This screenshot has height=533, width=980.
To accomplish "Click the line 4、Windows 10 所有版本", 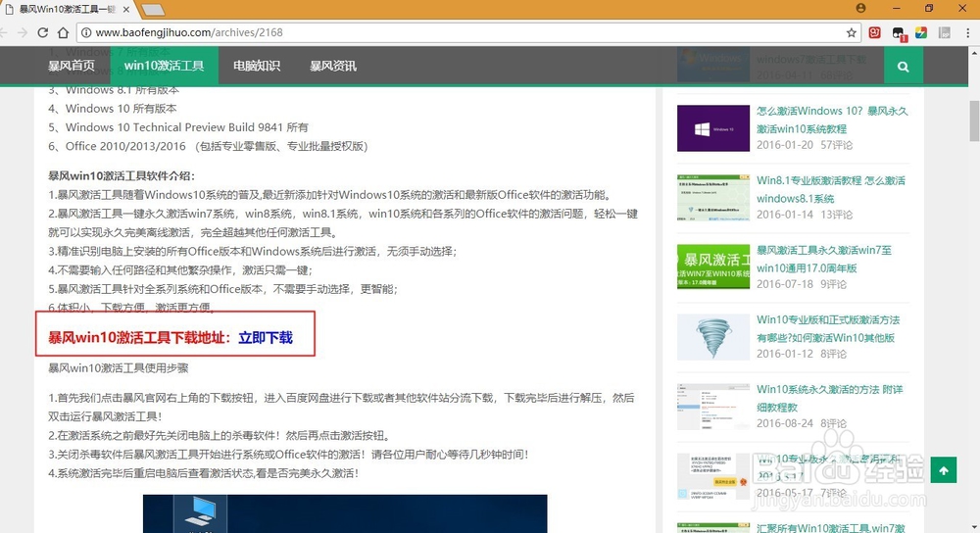I will pos(113,108).
